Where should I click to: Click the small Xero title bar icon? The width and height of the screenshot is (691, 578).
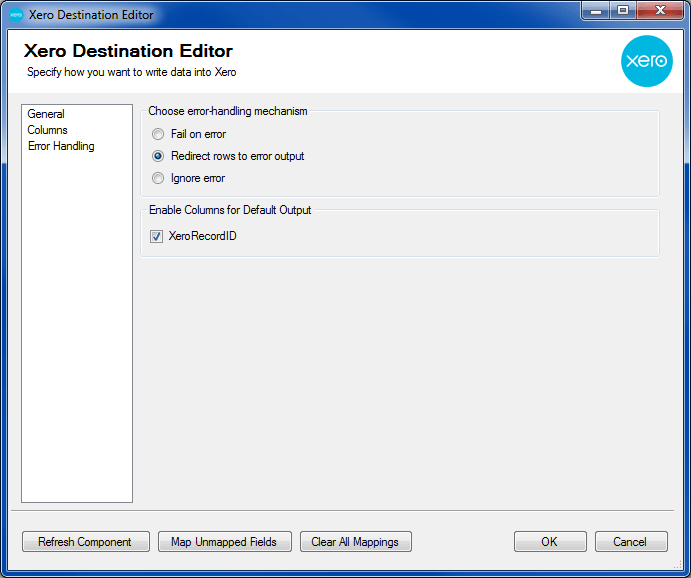16,15
